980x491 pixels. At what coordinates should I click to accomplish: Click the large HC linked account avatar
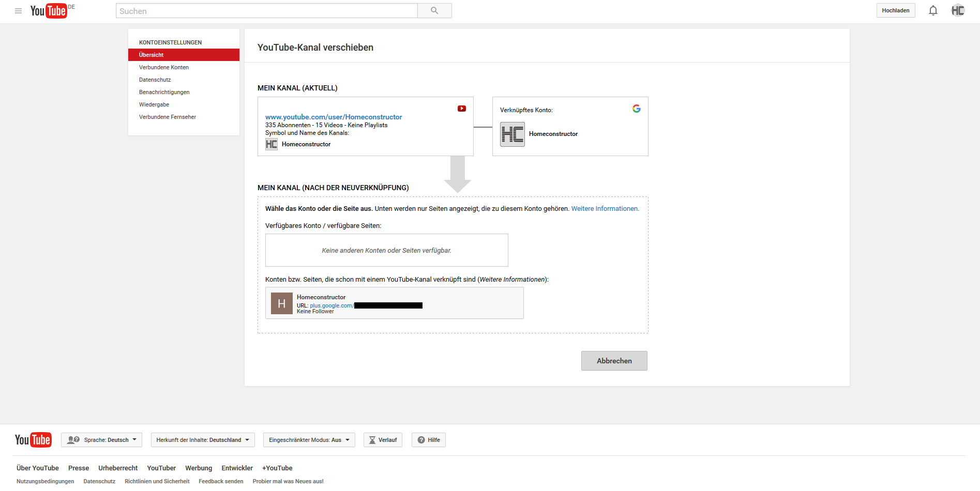coord(512,134)
